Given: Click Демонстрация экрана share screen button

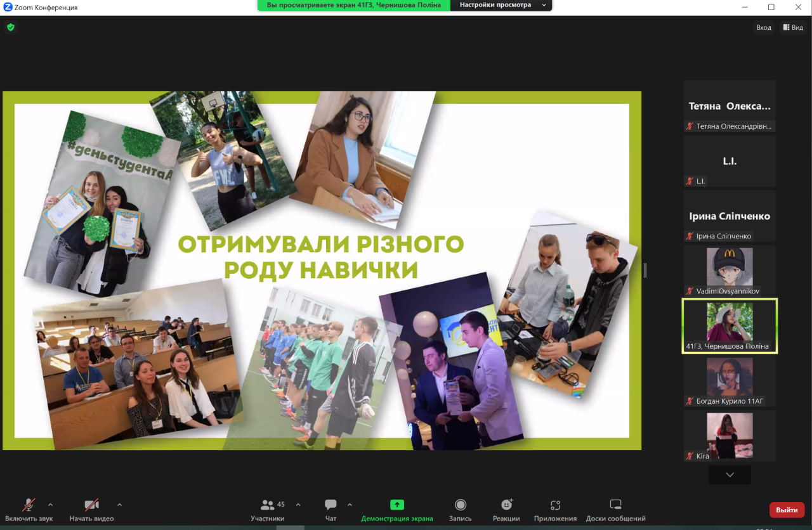Looking at the screenshot, I should tap(397, 510).
